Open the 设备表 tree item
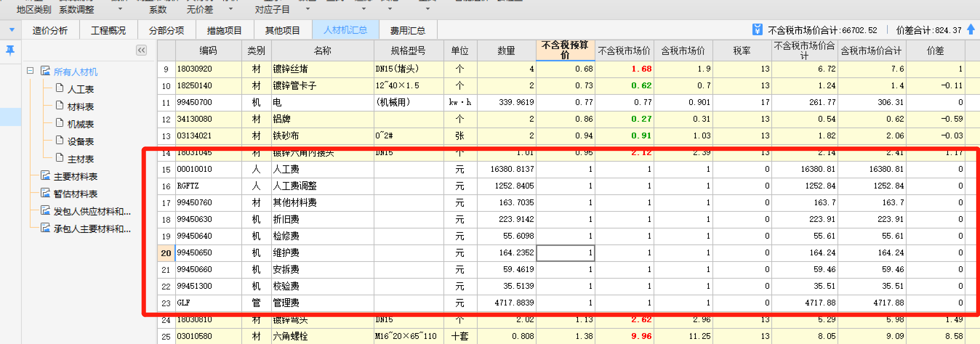Viewport: 980px width, 344px height. 81,142
